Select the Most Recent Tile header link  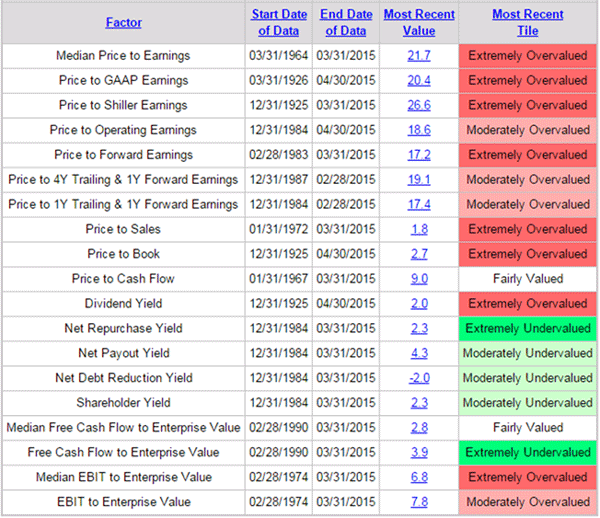pyautogui.click(x=527, y=22)
